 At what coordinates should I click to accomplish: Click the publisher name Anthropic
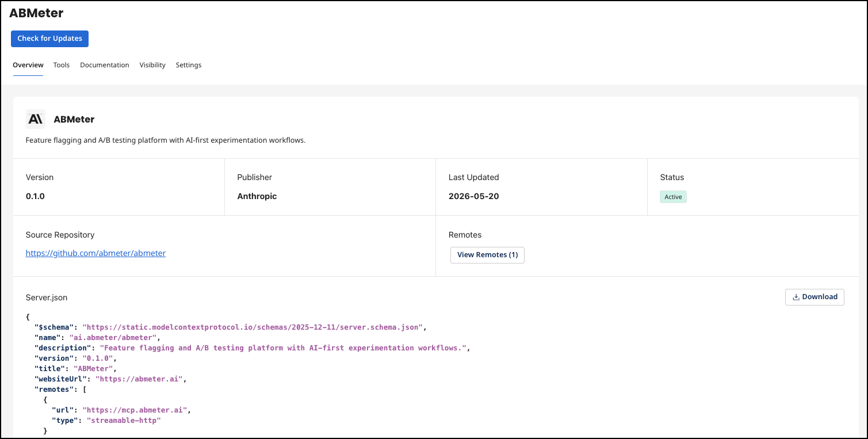257,196
